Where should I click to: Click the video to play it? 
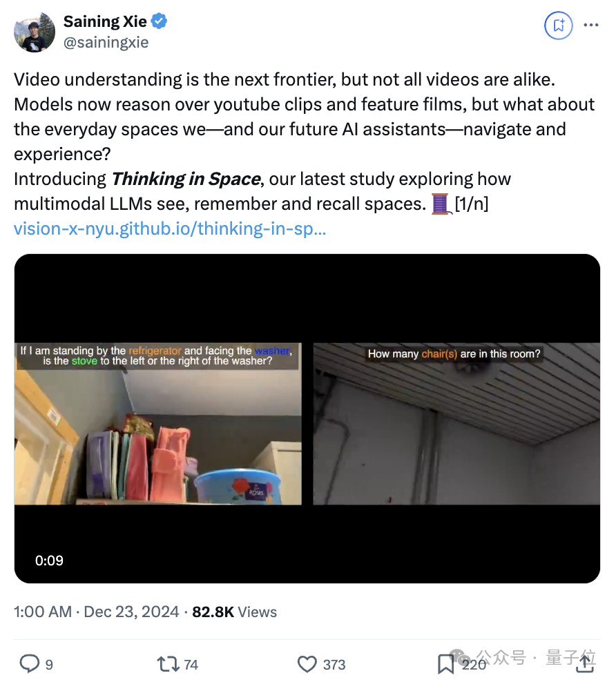308,420
